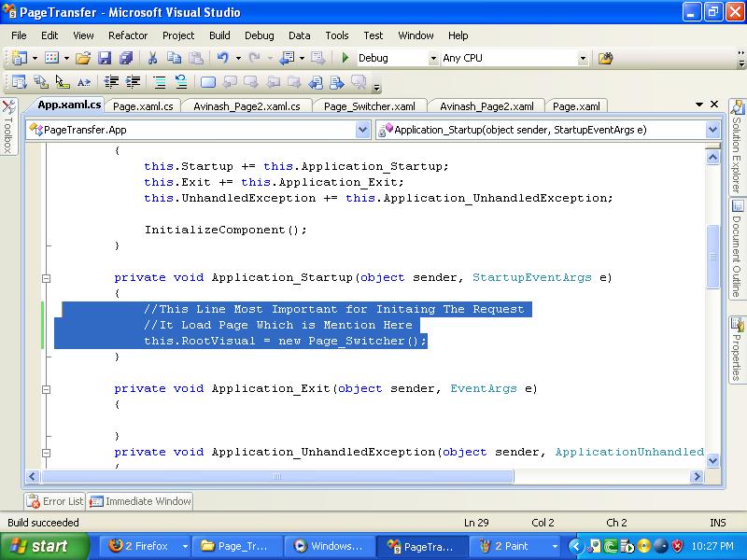Open the Debug configuration dropdown
747x560 pixels.
(x=433, y=58)
